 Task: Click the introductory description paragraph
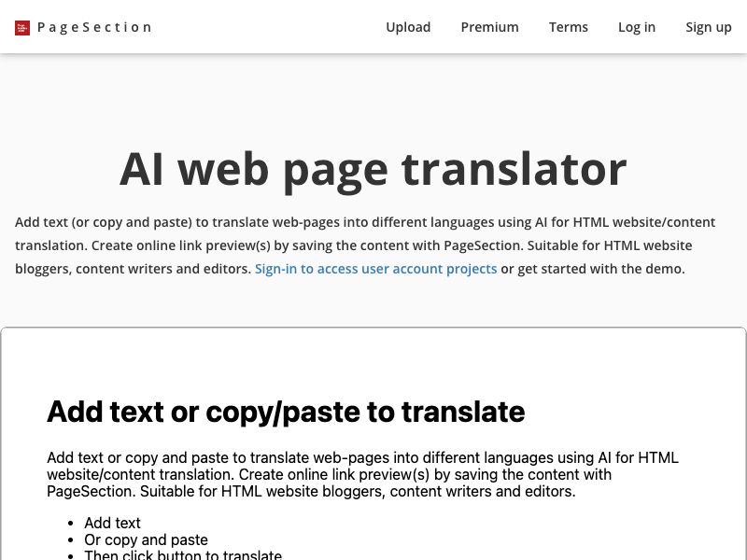click(364, 245)
